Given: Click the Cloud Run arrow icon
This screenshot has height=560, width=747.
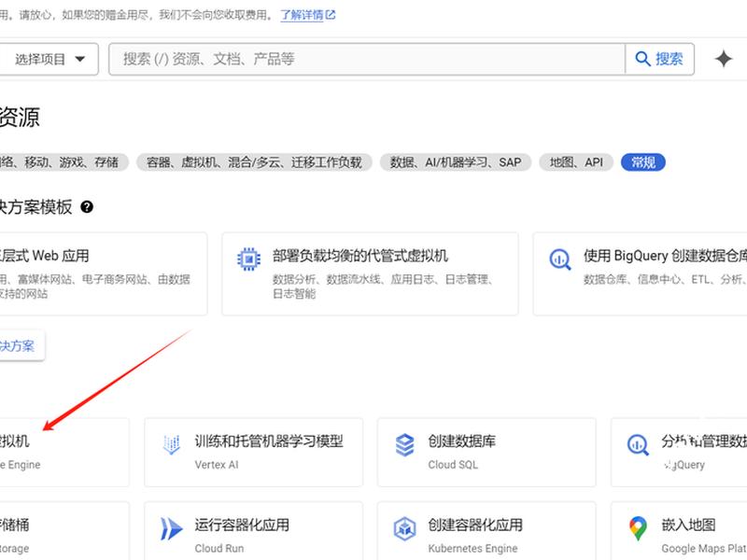Looking at the screenshot, I should [x=172, y=528].
